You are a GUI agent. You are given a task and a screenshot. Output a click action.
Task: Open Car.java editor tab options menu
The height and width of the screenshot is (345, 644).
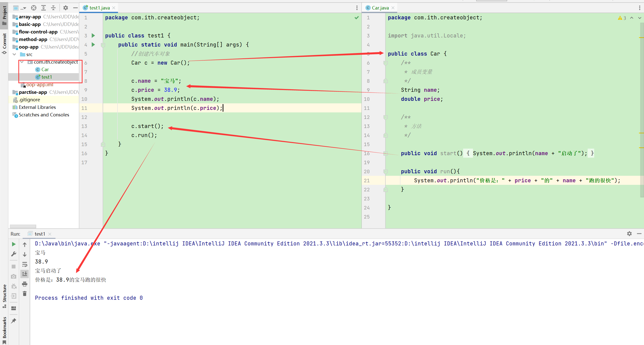[x=639, y=8]
